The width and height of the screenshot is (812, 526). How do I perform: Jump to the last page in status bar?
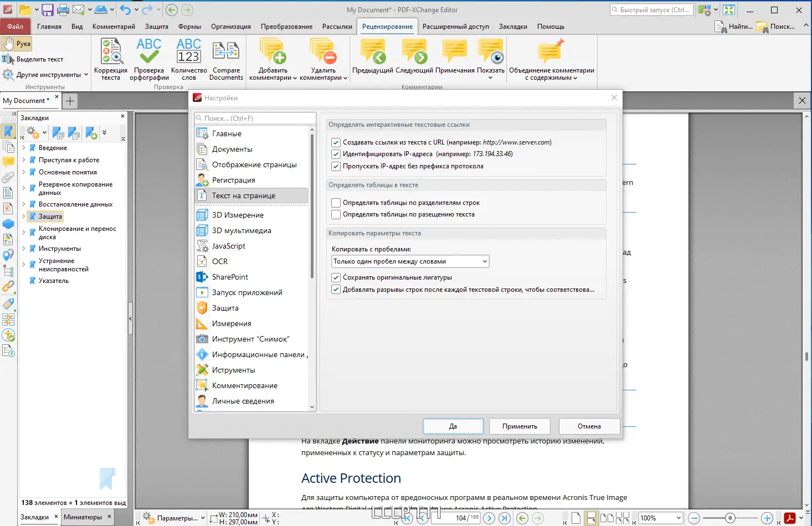(504, 518)
